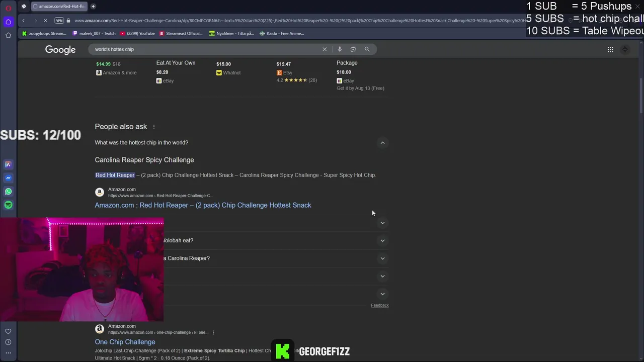Open the history clock icon in sidebar
644x362 pixels.
8,342
